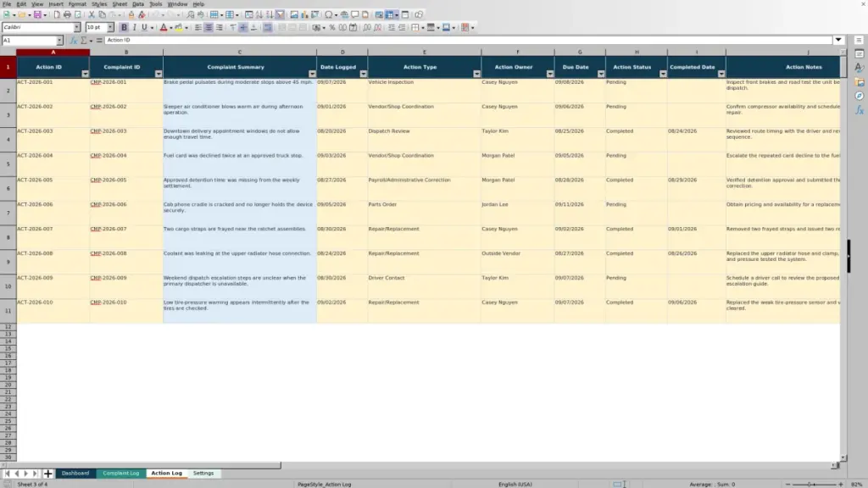
Task: Open the font name dropdown
Action: click(76, 27)
